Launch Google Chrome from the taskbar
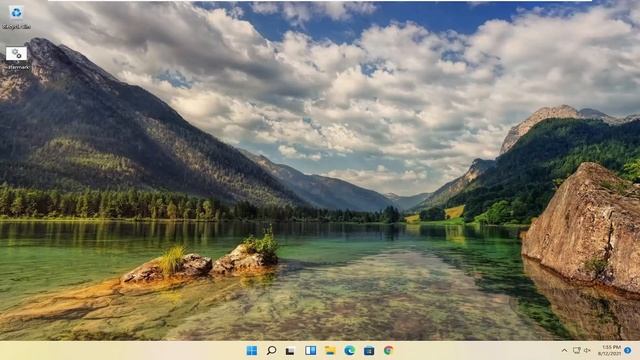Screen dimensions: 640x360 (388, 351)
